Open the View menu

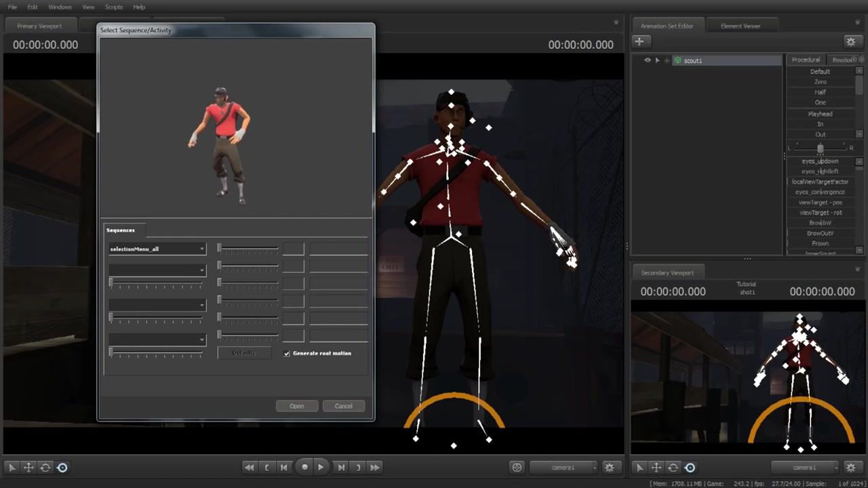[88, 7]
